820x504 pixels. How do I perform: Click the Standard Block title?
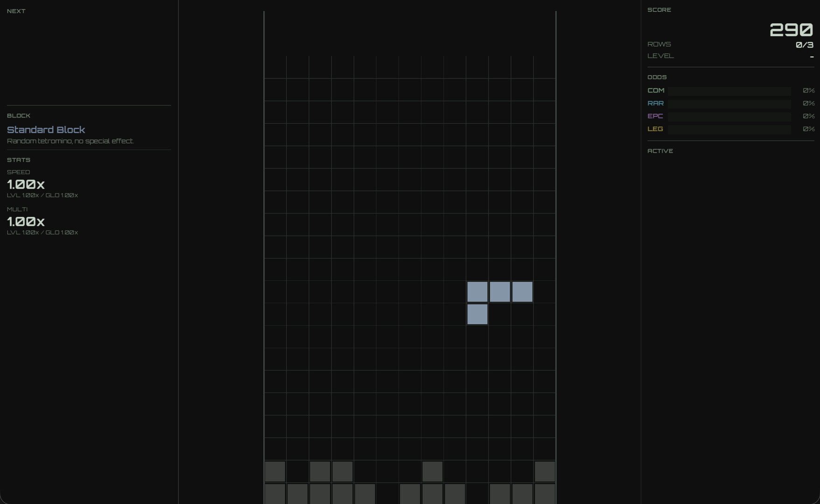point(46,130)
